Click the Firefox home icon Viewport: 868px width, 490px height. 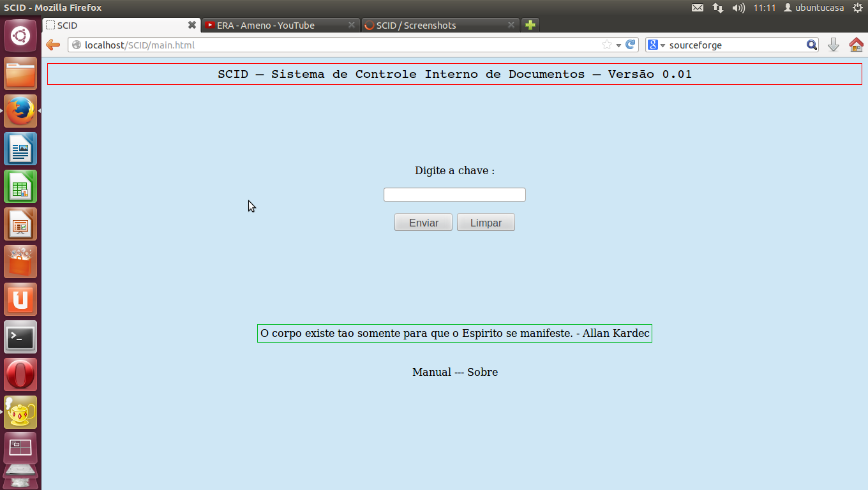[x=856, y=45]
